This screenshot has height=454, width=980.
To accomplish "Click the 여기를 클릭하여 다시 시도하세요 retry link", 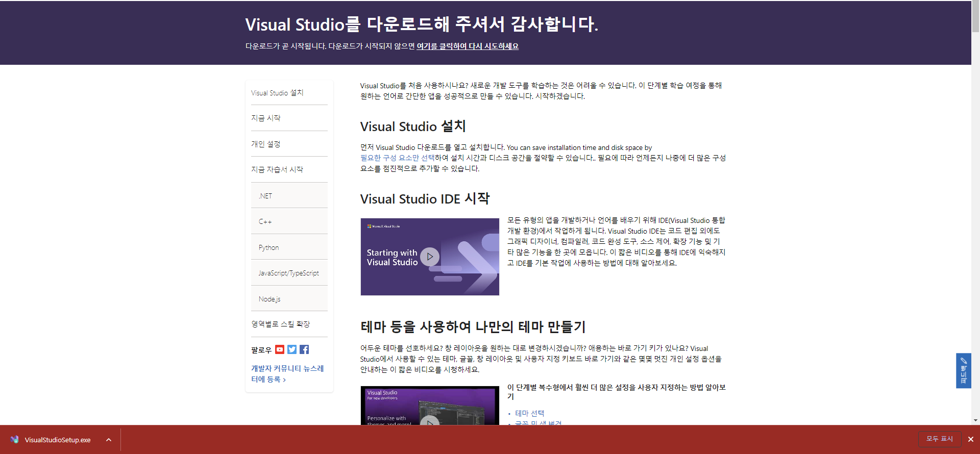I will (468, 46).
